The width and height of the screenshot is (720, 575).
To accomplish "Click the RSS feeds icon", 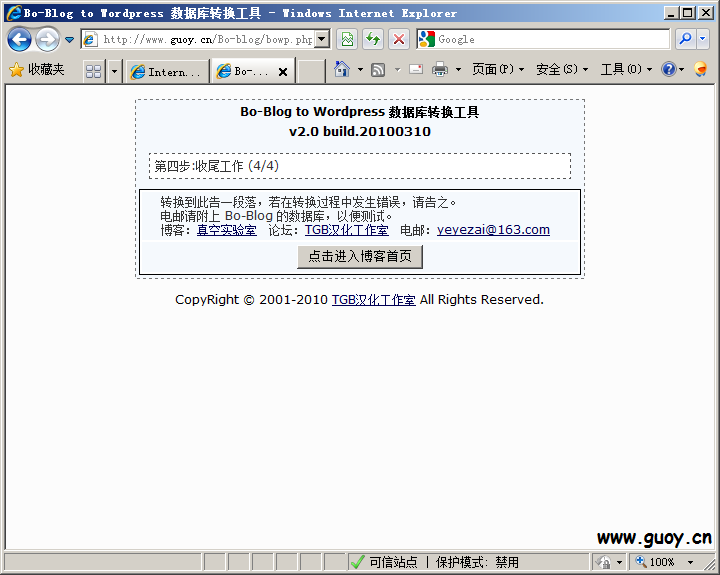I will click(x=378, y=70).
